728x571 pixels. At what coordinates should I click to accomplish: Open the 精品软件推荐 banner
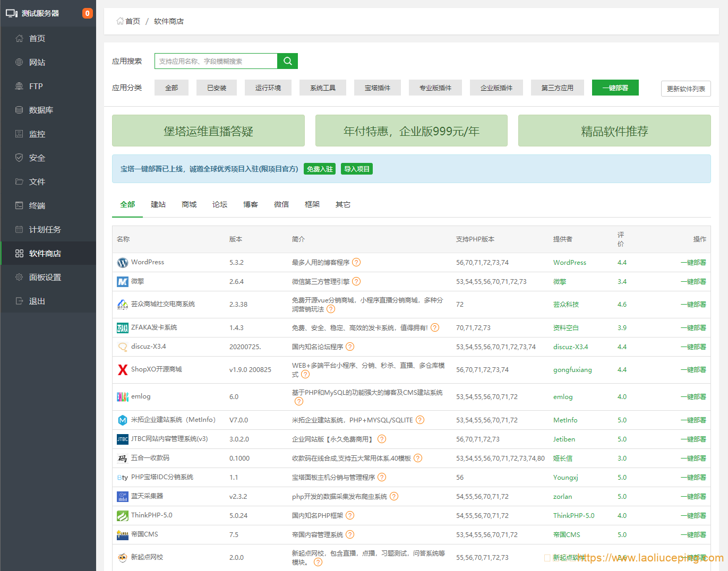click(x=614, y=131)
